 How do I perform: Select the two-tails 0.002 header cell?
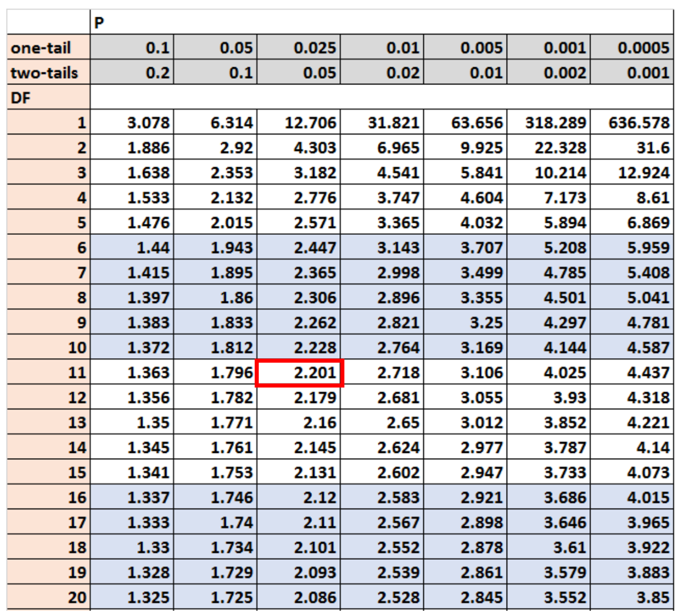[x=549, y=73]
